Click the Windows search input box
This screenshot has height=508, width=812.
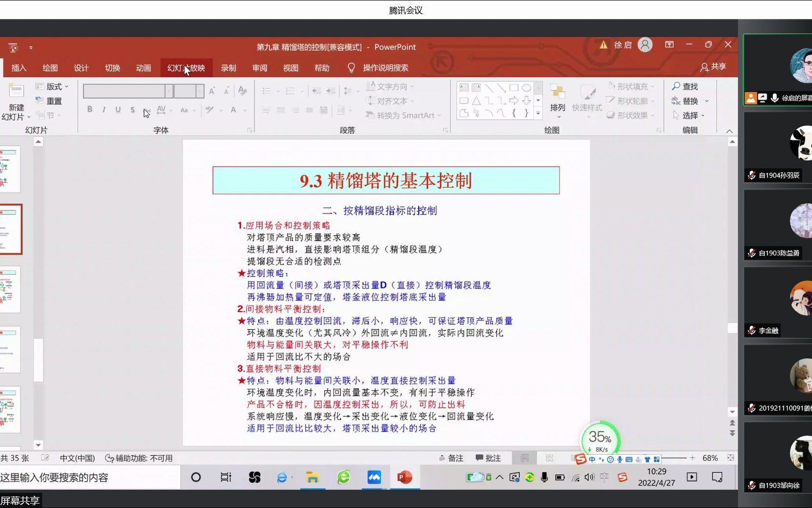point(89,477)
